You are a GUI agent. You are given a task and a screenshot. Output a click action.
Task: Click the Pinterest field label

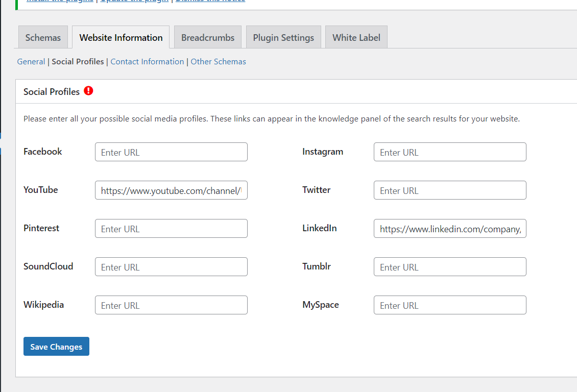(x=41, y=228)
